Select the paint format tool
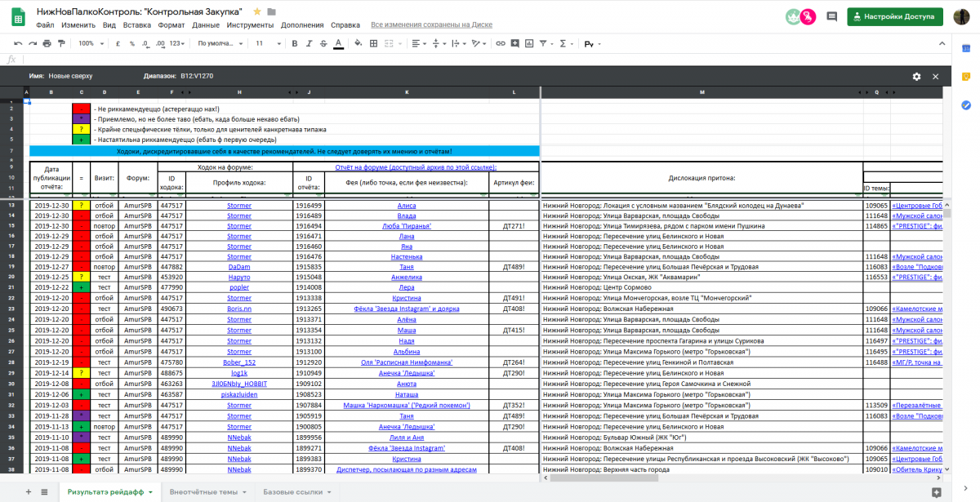Viewport: 980px width, 502px height. [60, 43]
